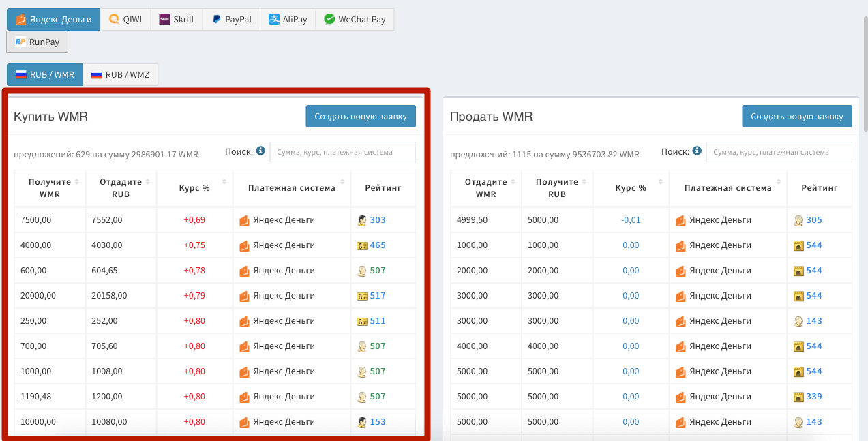The image size is (868, 441).
Task: Click passport icon for 507 in 600,00 row
Action: [x=363, y=271]
